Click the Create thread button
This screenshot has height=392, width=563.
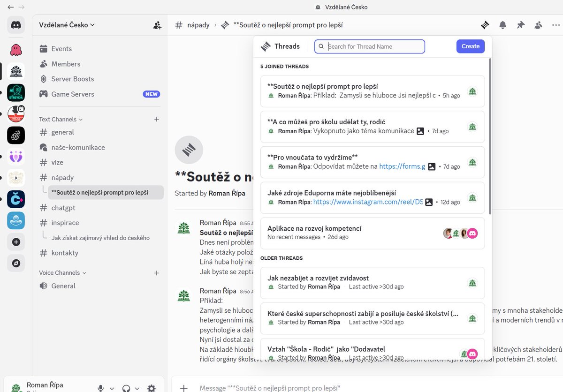(470, 46)
